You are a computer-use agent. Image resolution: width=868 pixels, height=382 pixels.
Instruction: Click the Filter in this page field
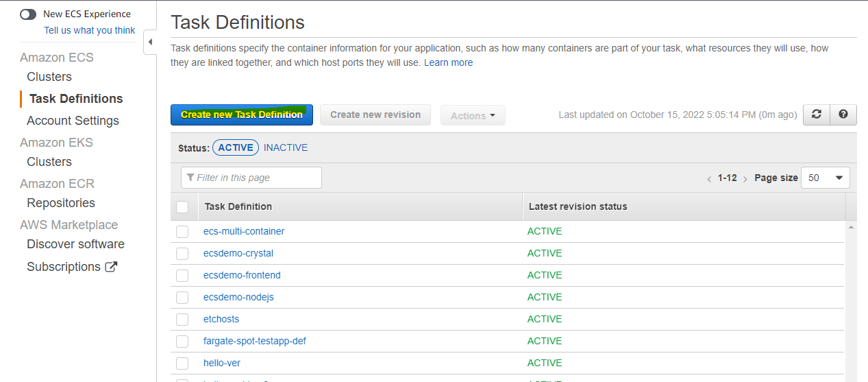click(251, 178)
